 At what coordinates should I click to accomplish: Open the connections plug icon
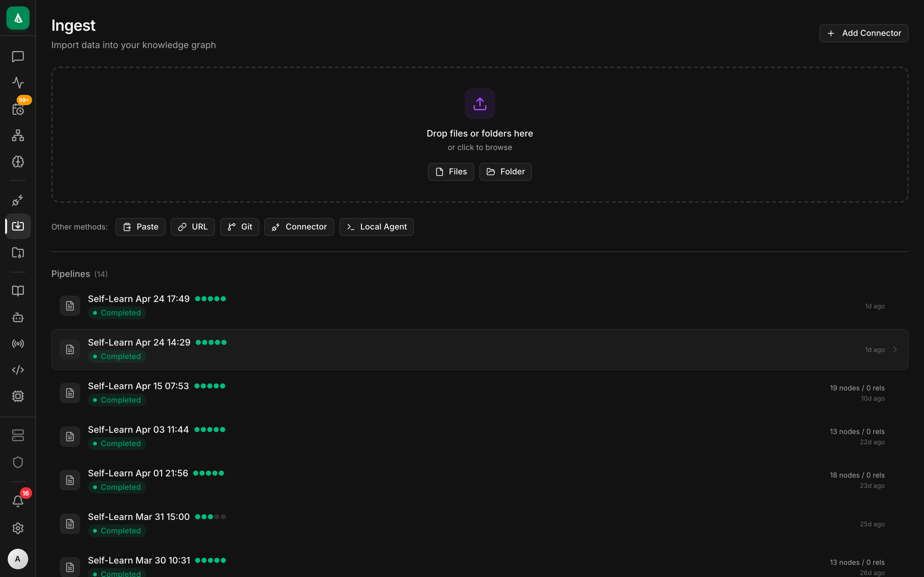click(18, 200)
